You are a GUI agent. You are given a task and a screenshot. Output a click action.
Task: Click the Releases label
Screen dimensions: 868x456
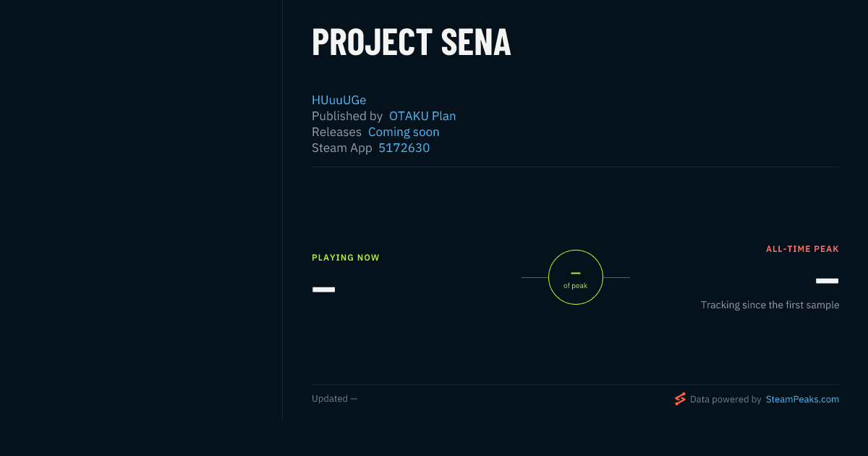click(336, 132)
